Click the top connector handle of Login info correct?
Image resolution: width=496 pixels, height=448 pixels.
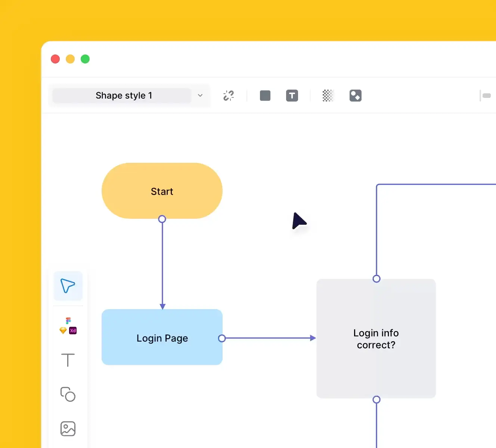click(376, 279)
